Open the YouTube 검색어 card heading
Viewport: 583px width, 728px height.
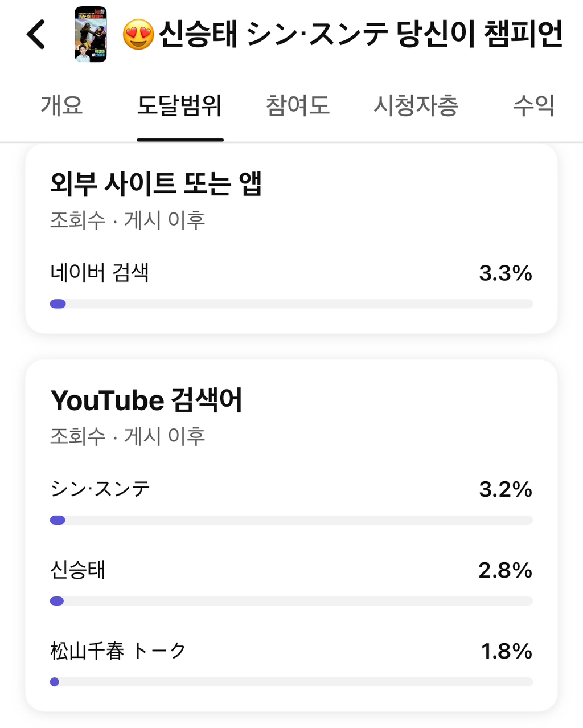pyautogui.click(x=146, y=400)
